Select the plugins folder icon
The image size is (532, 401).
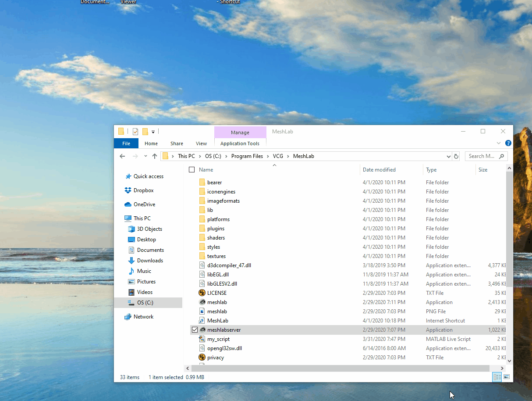[x=202, y=229]
